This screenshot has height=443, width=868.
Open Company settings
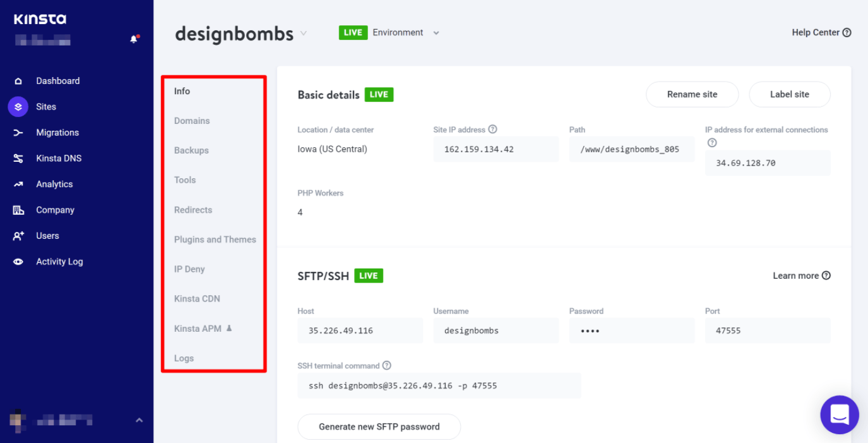55,210
